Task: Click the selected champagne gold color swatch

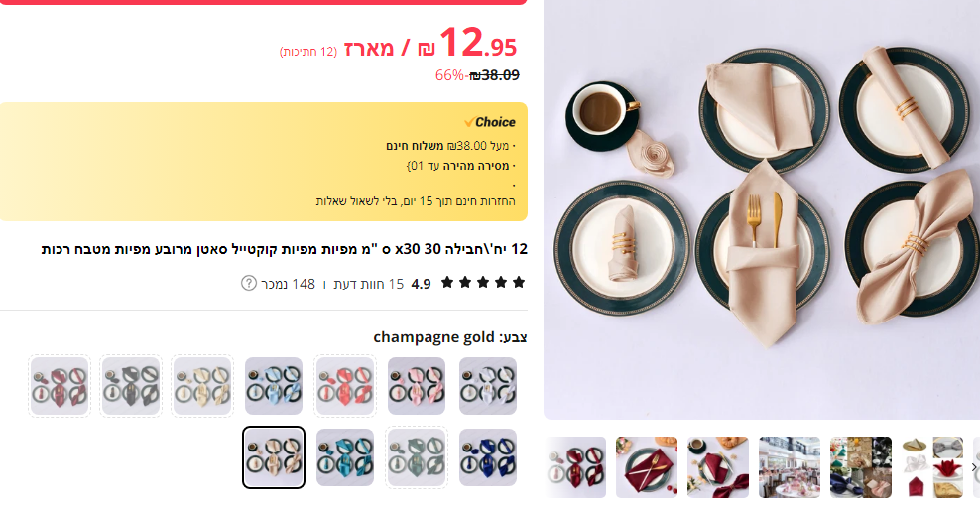Action: click(x=274, y=457)
